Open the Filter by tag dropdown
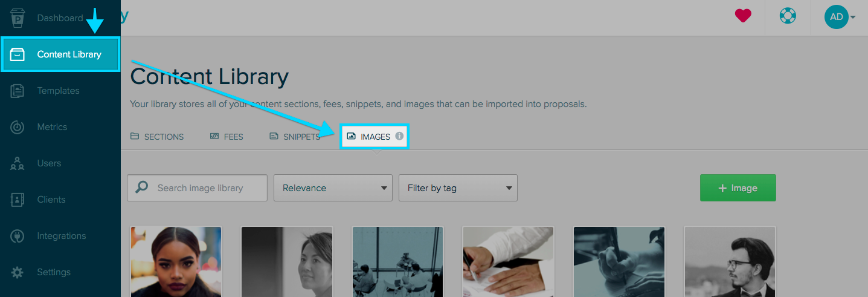 coord(458,188)
